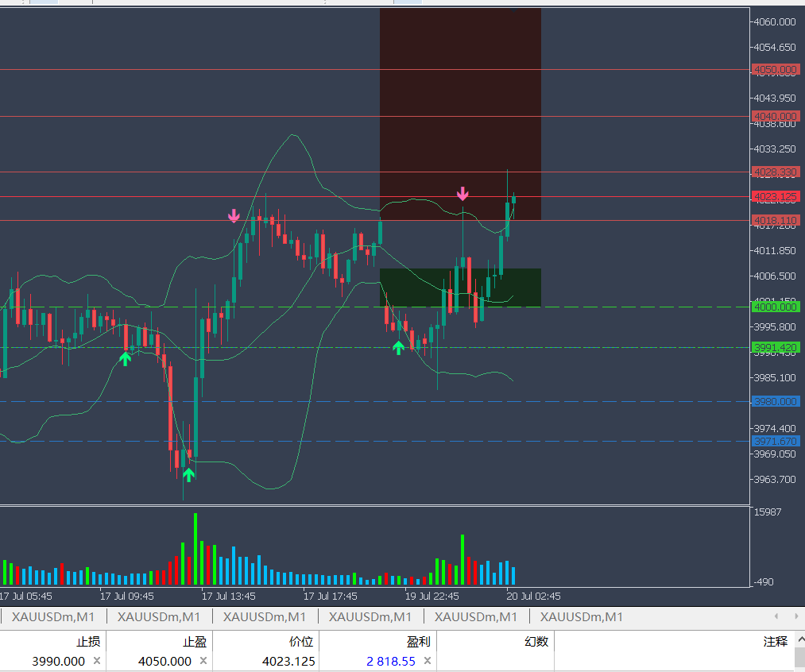Select the green 4000.000 price line label
The width and height of the screenshot is (805, 672).
776,307
